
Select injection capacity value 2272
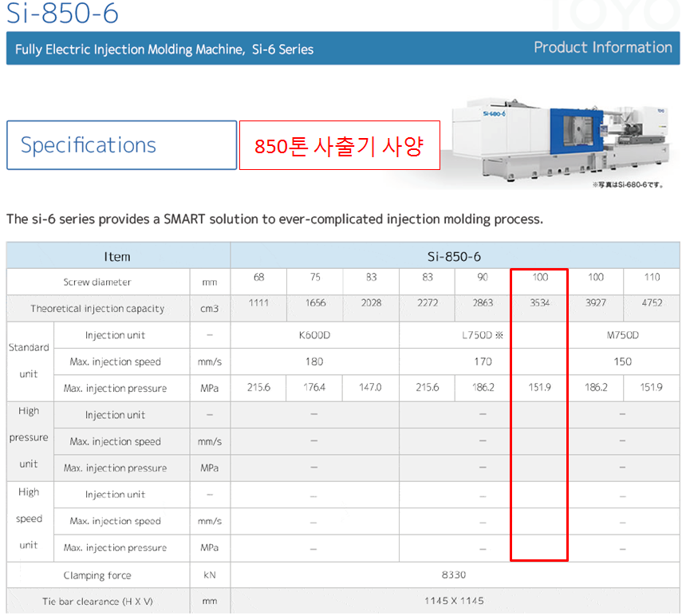[427, 302]
